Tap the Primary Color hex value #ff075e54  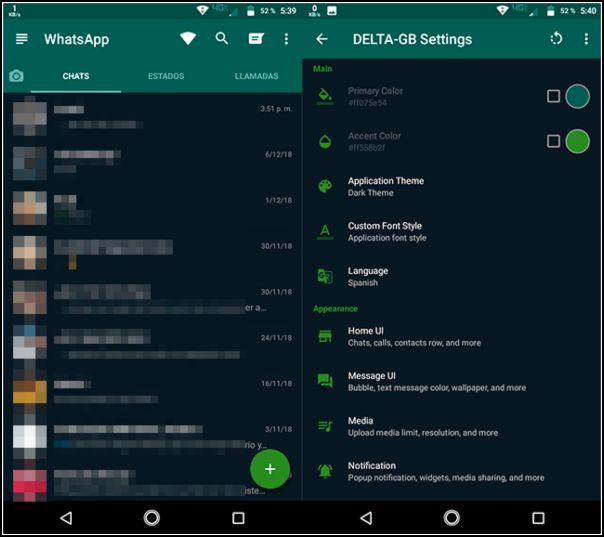coord(367,103)
